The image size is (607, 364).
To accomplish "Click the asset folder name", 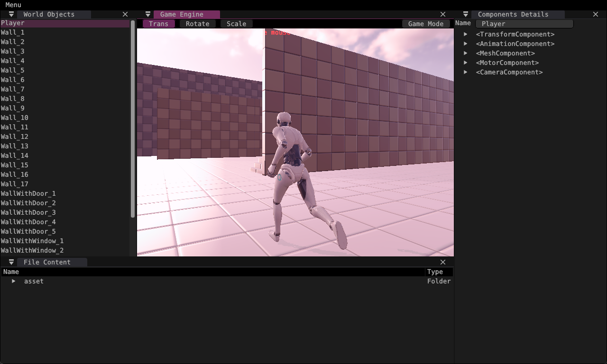I will pyautogui.click(x=34, y=281).
